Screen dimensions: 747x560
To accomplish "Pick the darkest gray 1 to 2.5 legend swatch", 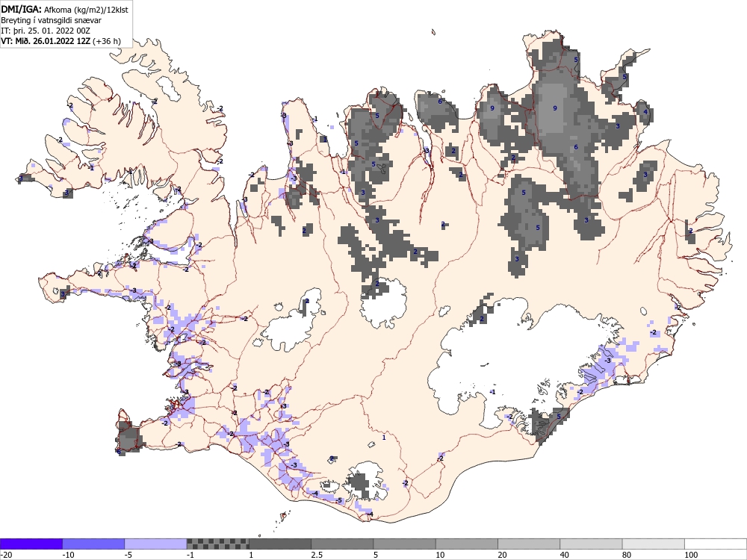I will coord(280,544).
